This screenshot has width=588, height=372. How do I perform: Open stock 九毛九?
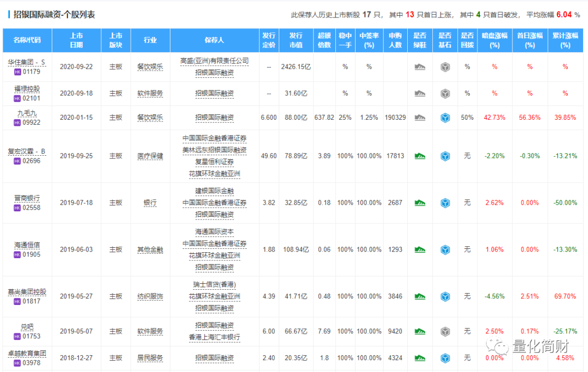27,113
